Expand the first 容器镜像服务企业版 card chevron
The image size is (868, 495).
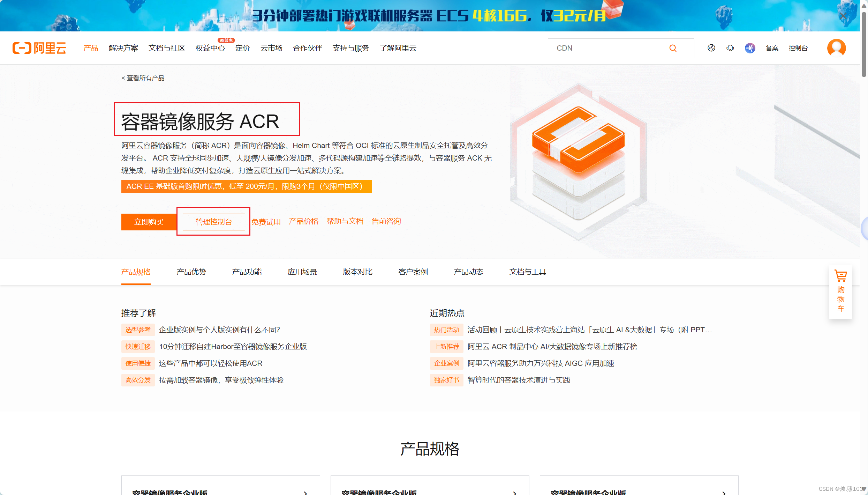tap(305, 492)
